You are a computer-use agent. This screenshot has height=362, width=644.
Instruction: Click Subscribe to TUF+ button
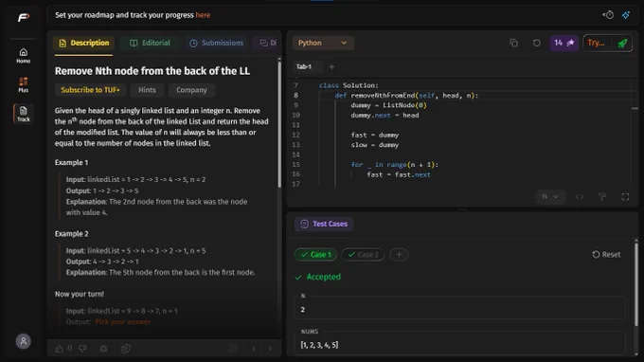pyautogui.click(x=90, y=90)
